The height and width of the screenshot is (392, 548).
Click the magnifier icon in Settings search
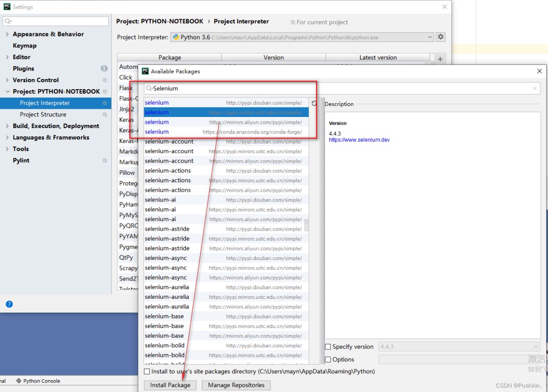[x=8, y=21]
